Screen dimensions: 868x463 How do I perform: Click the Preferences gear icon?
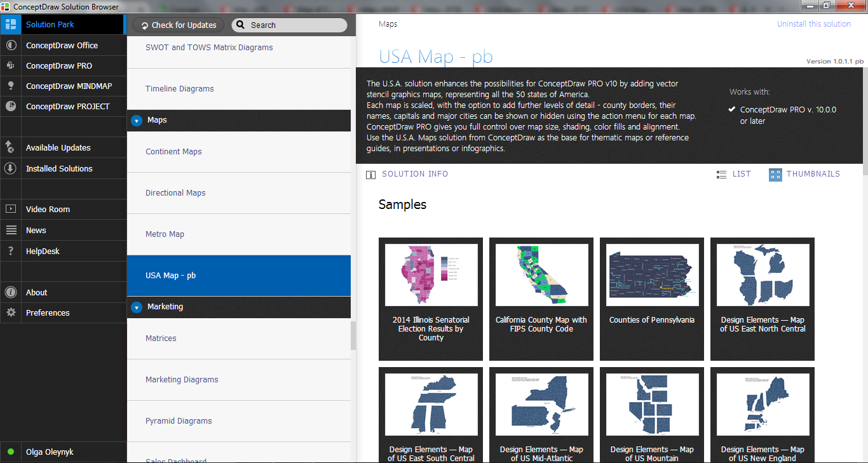pyautogui.click(x=10, y=313)
